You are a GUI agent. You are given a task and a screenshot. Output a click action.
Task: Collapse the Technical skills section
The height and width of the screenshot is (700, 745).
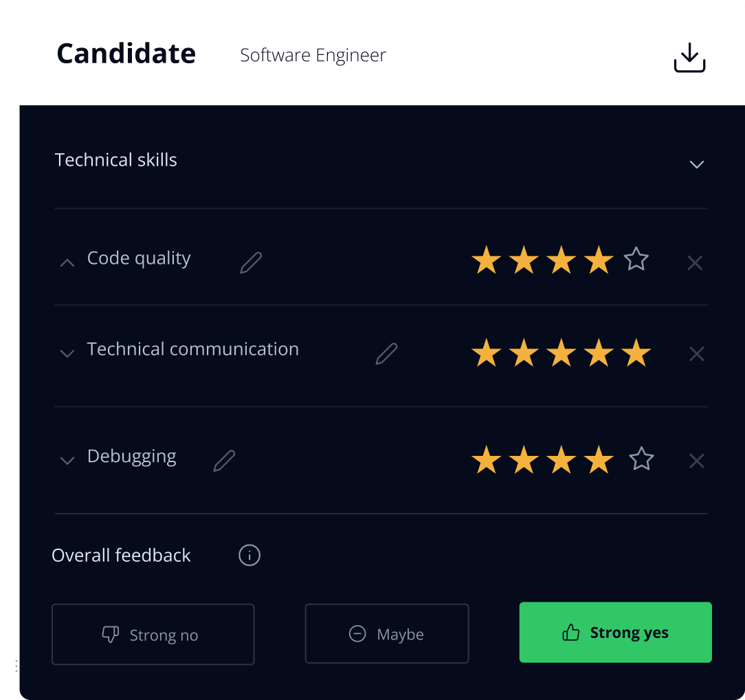click(x=696, y=164)
